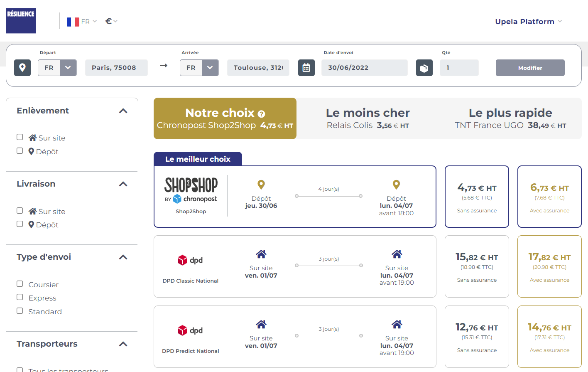Click the Toulouse arrival city field

[258, 68]
